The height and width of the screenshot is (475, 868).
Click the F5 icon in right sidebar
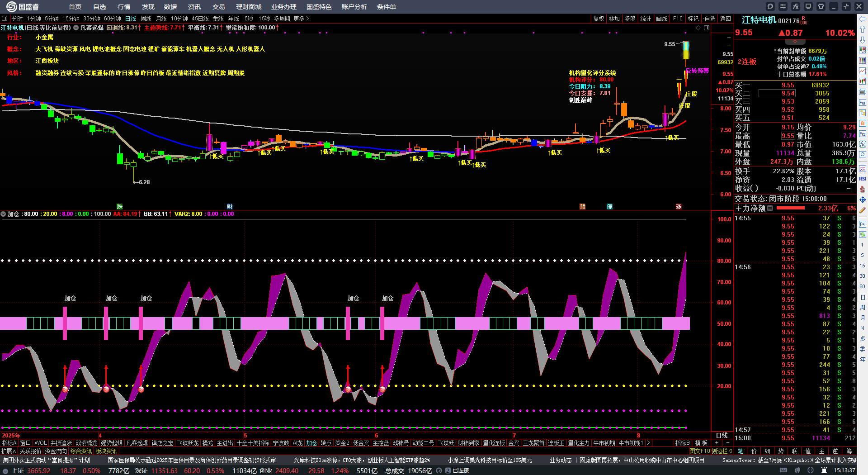(863, 224)
